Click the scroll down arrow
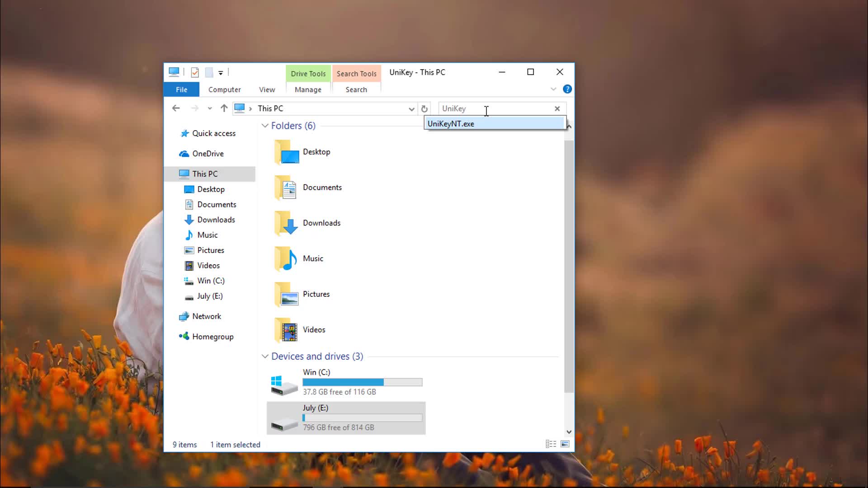Image resolution: width=868 pixels, height=488 pixels. pyautogui.click(x=569, y=432)
